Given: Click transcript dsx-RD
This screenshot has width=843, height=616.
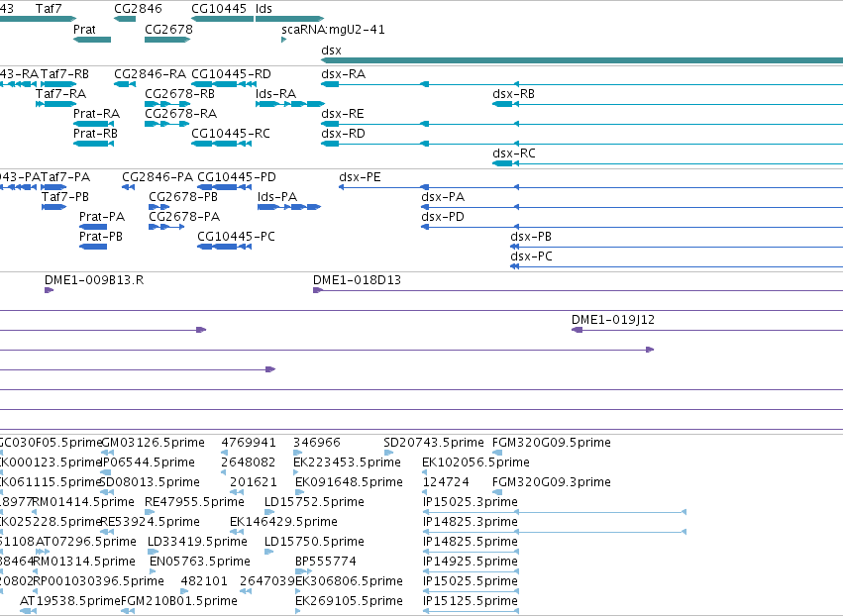Looking at the screenshot, I should (x=343, y=134).
